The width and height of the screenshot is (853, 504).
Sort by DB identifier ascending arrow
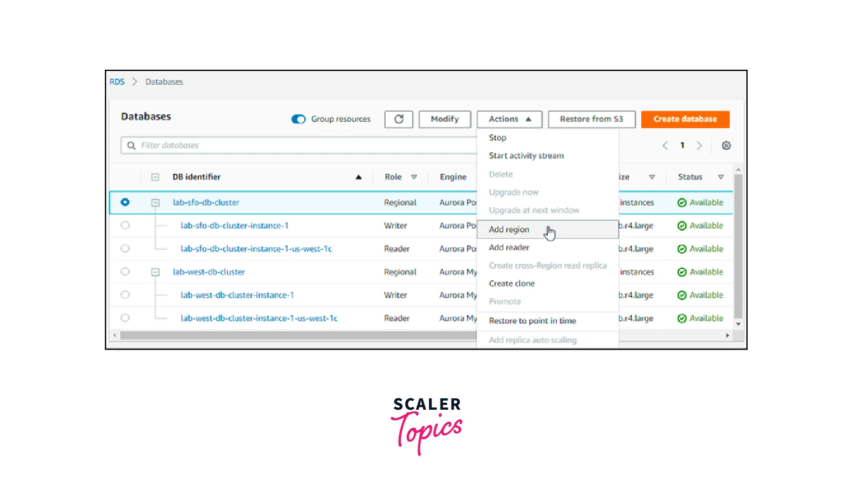(x=358, y=177)
